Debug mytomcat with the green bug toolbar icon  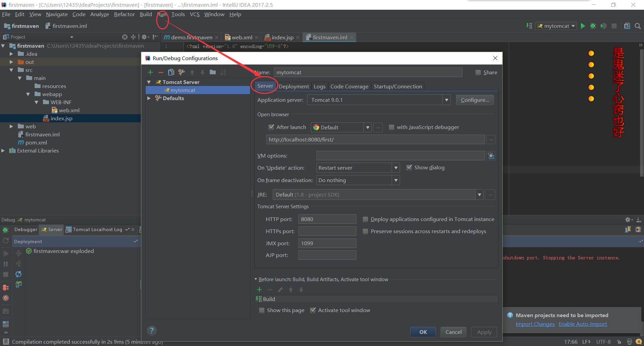pyautogui.click(x=593, y=26)
